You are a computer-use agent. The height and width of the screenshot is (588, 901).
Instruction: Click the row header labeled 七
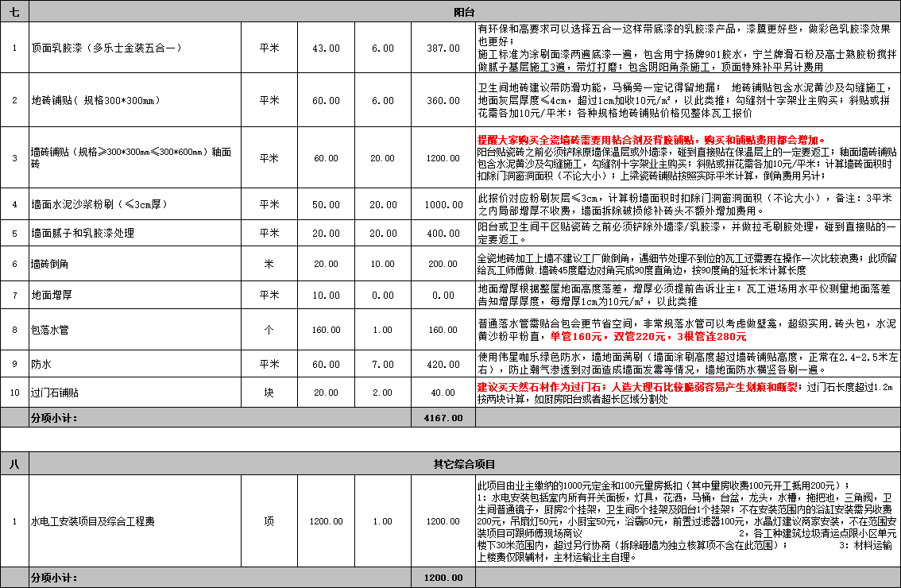[14, 10]
